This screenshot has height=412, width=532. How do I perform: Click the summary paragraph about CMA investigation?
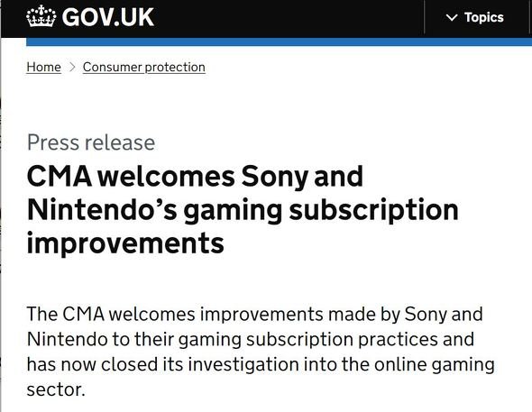click(261, 352)
